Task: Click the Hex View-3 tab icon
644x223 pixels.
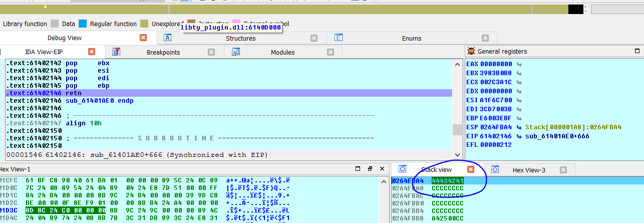Action: 495,170
